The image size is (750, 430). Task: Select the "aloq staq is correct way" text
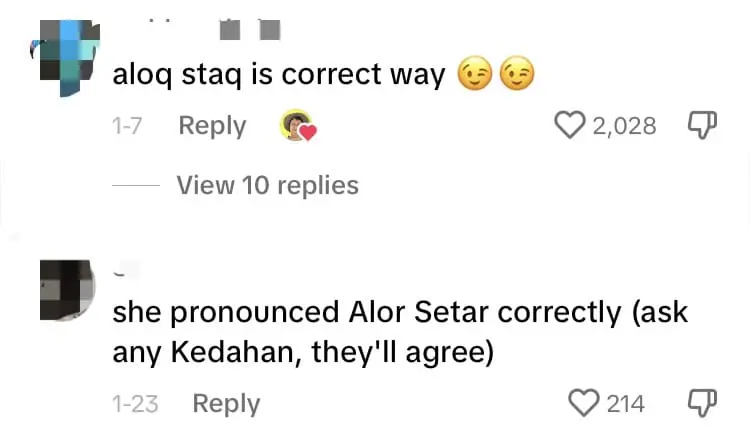[x=279, y=76]
